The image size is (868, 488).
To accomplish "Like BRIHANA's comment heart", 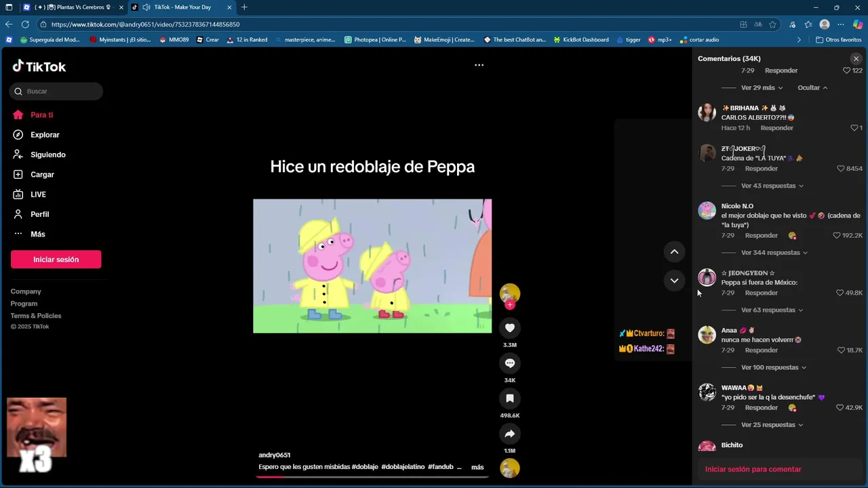I will [x=854, y=128].
